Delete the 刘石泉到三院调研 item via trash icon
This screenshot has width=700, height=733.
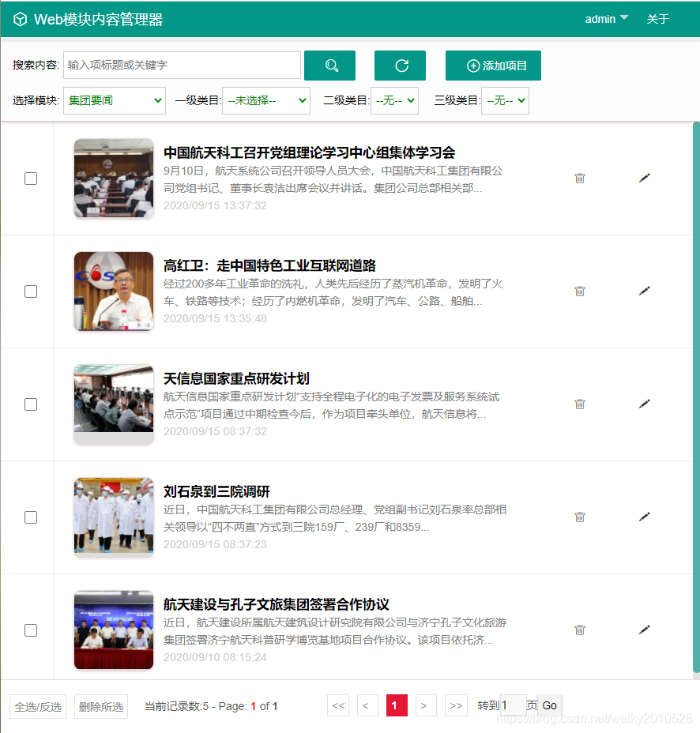580,517
